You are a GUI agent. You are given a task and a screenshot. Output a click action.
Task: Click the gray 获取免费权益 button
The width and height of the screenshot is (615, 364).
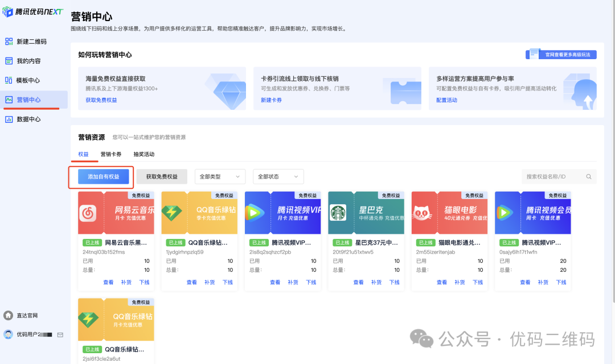tap(162, 177)
